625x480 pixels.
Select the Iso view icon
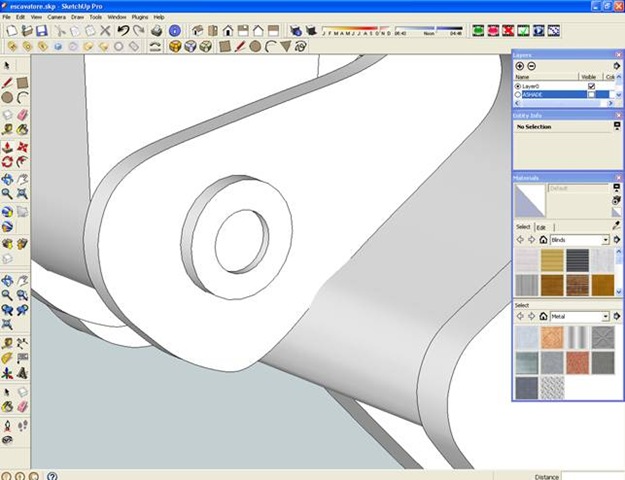click(x=196, y=31)
